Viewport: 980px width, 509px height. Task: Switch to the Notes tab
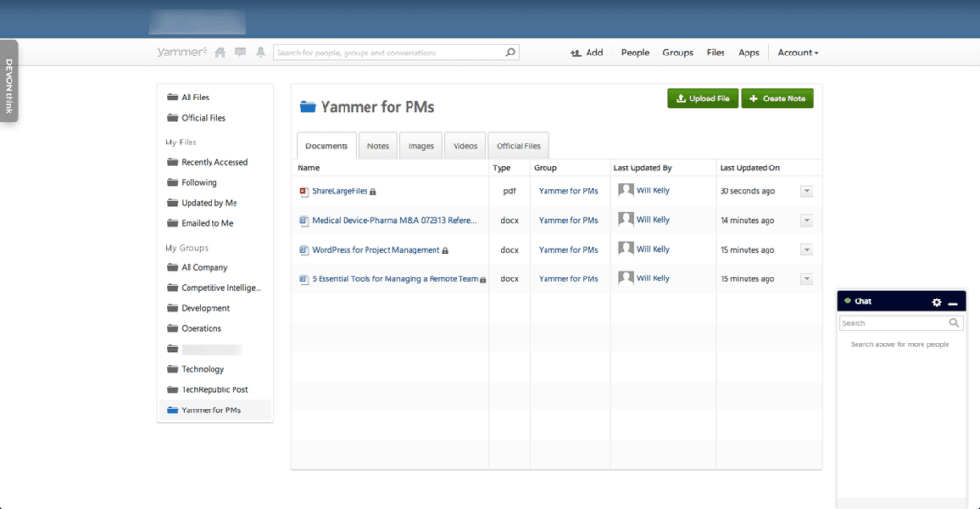(377, 145)
